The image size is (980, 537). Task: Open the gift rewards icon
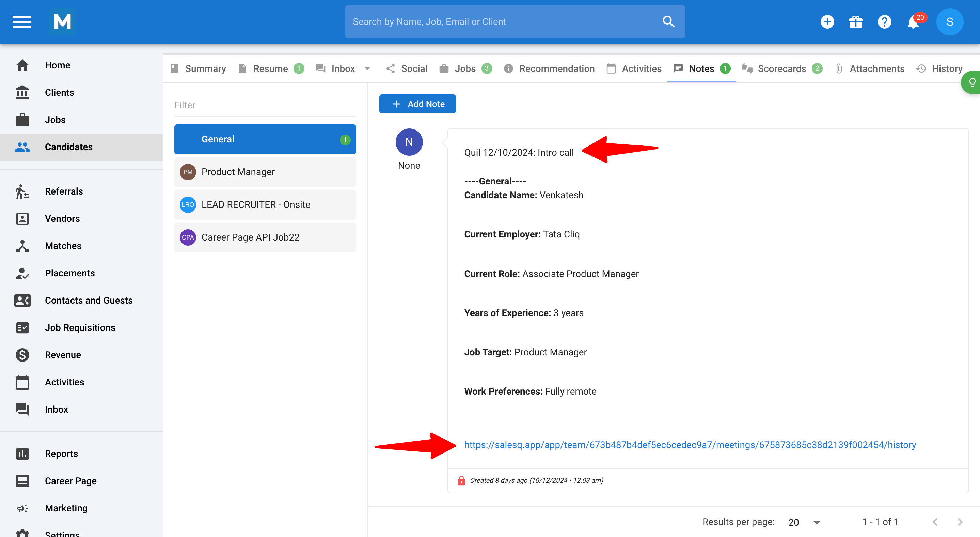pos(856,22)
